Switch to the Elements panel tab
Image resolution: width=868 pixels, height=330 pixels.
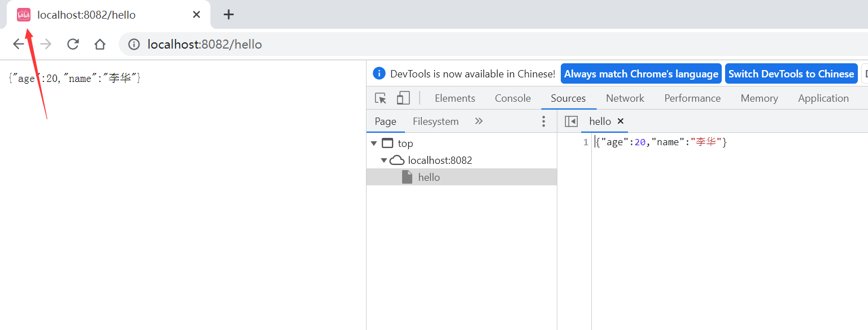(455, 98)
